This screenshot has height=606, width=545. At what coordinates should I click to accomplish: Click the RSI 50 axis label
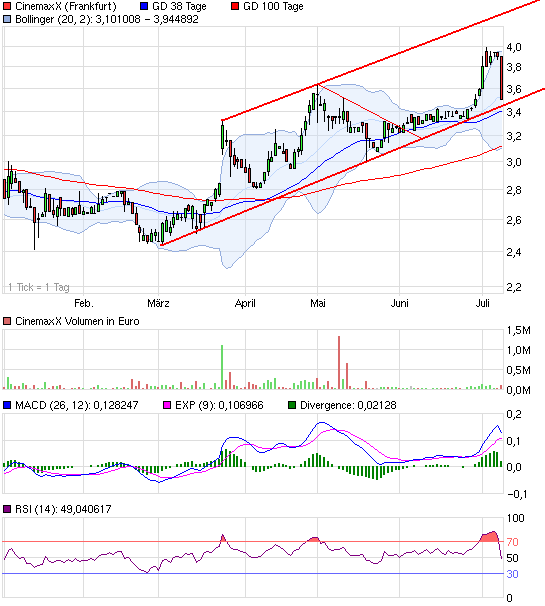513,558
